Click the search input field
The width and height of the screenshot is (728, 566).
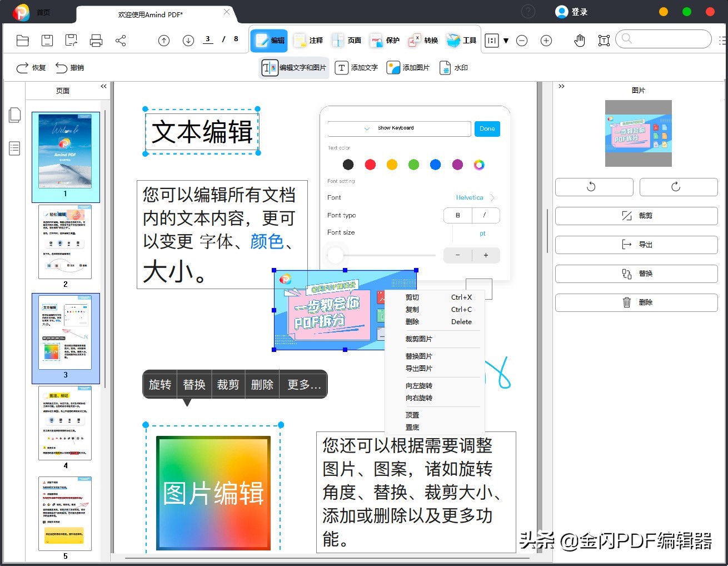tap(664, 39)
